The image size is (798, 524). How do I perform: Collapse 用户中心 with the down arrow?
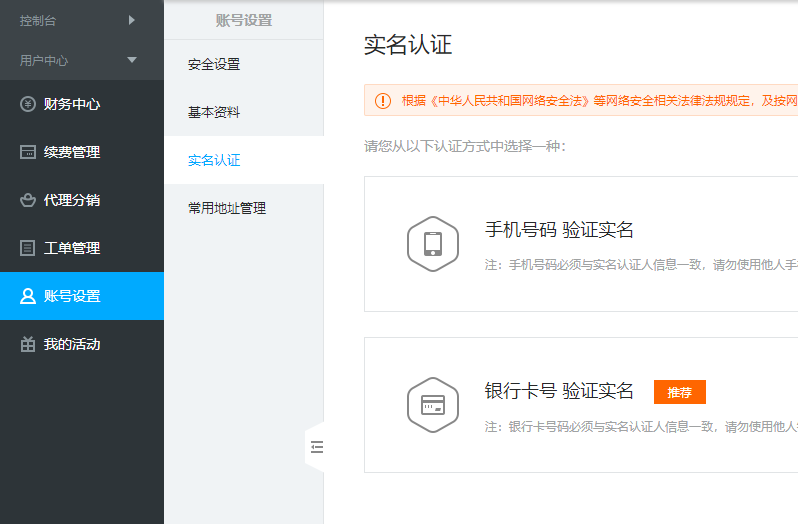click(131, 60)
